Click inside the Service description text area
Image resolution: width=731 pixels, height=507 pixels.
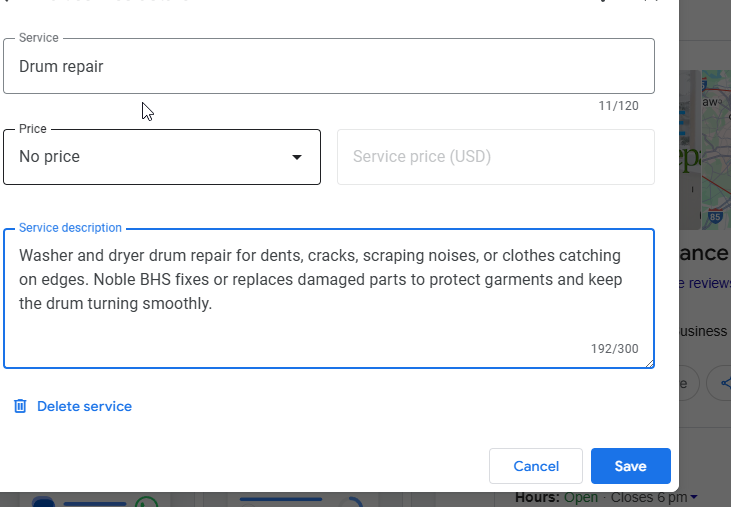[x=328, y=330]
